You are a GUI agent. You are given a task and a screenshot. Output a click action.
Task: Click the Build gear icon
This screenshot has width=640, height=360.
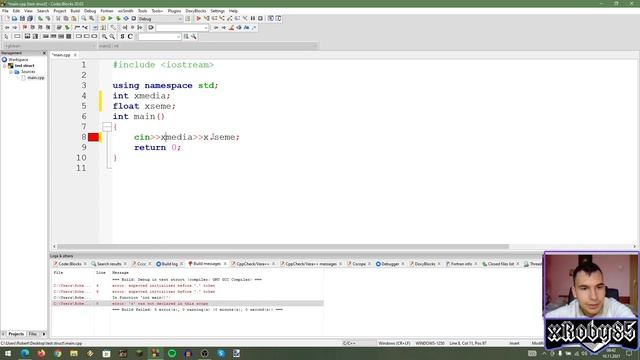coord(102,19)
